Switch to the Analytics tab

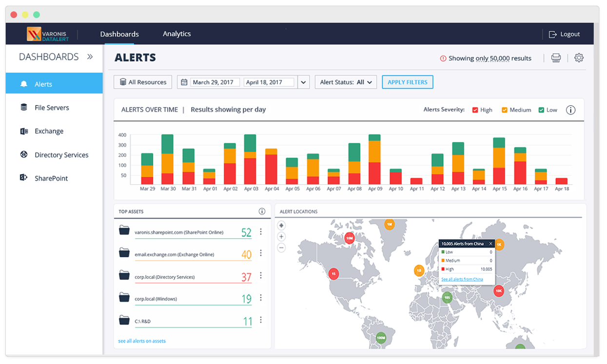(176, 34)
